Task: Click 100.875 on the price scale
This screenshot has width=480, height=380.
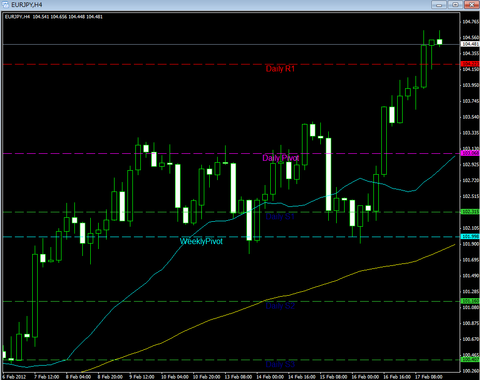Action: tap(470, 323)
